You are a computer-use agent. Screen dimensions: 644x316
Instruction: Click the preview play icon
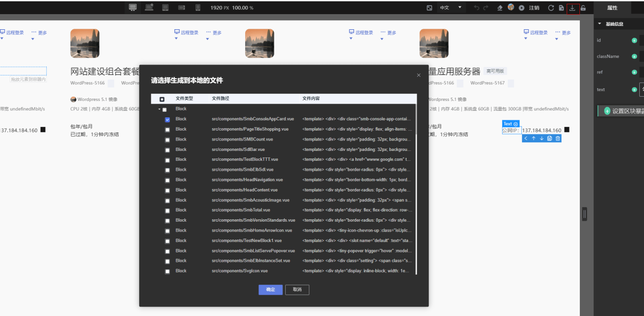[521, 8]
